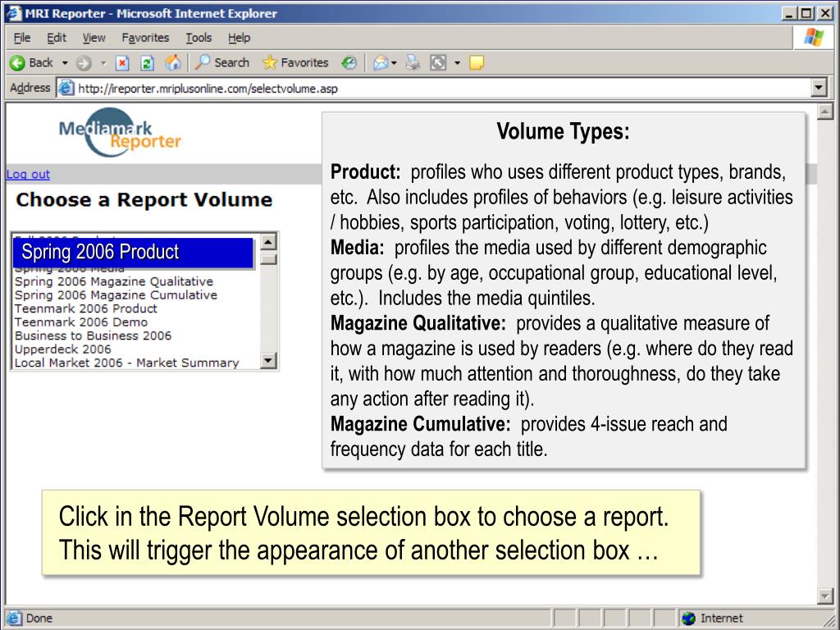Click the yellow note icon
The width and height of the screenshot is (840, 630).
click(x=477, y=63)
